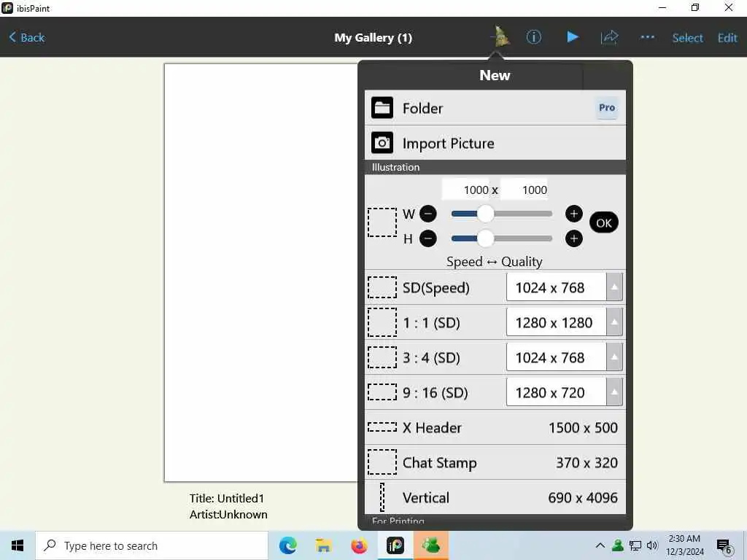
Task: Click the 1 : 1 (SD) square canvas icon
Action: point(382,322)
